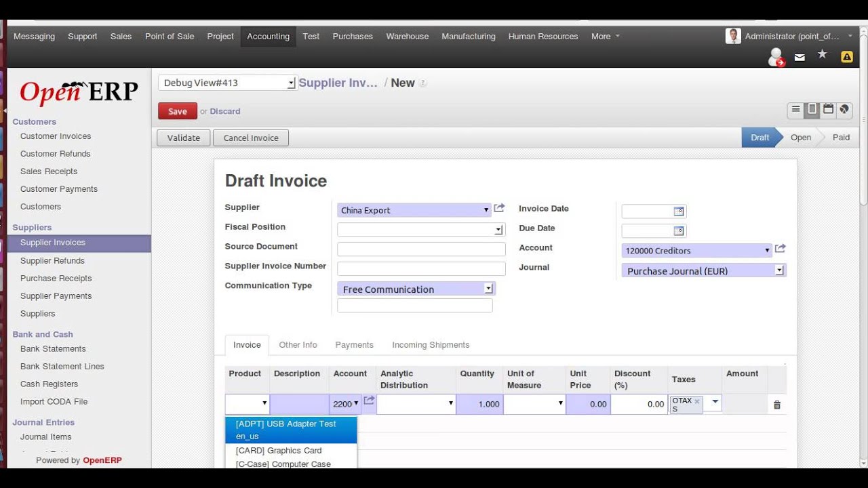This screenshot has height=488, width=868.
Task: Select [CARD] Graphics Card product
Action: [x=291, y=450]
